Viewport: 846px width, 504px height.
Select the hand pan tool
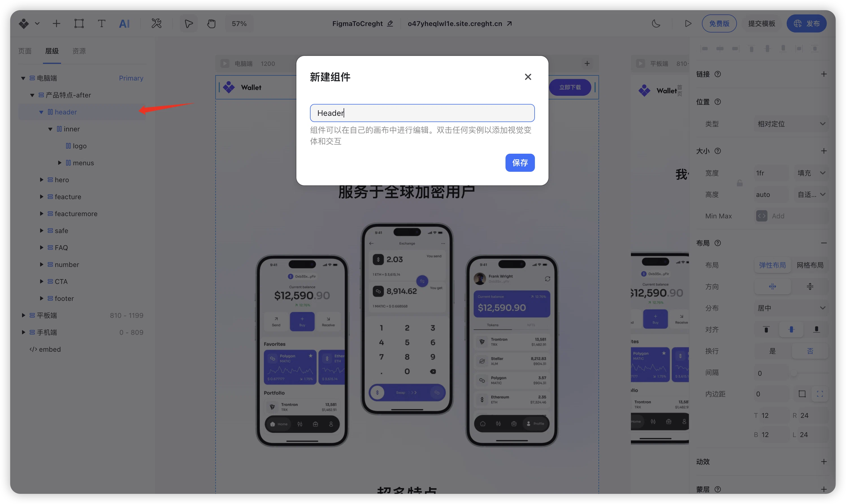(211, 23)
